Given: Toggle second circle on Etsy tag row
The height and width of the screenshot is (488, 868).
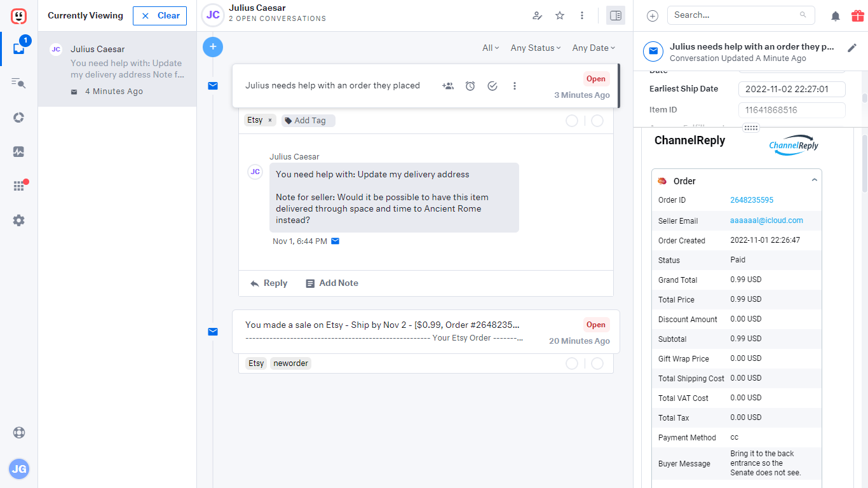Looking at the screenshot, I should [x=597, y=121].
